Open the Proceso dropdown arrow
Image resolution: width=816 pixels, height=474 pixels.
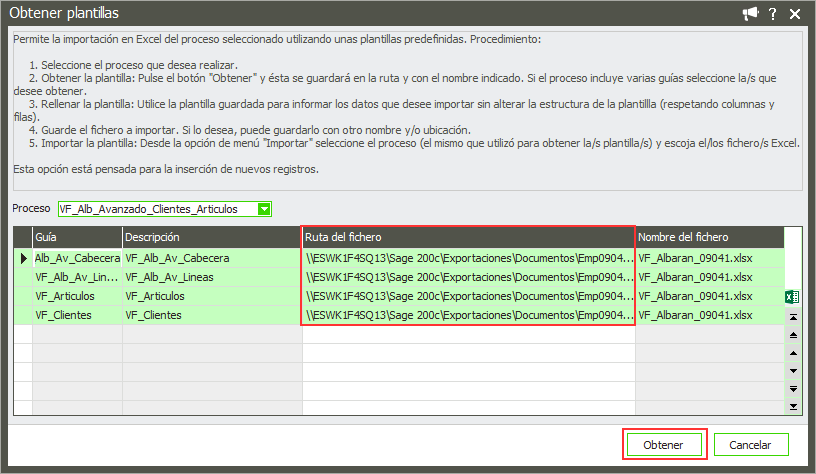(264, 209)
